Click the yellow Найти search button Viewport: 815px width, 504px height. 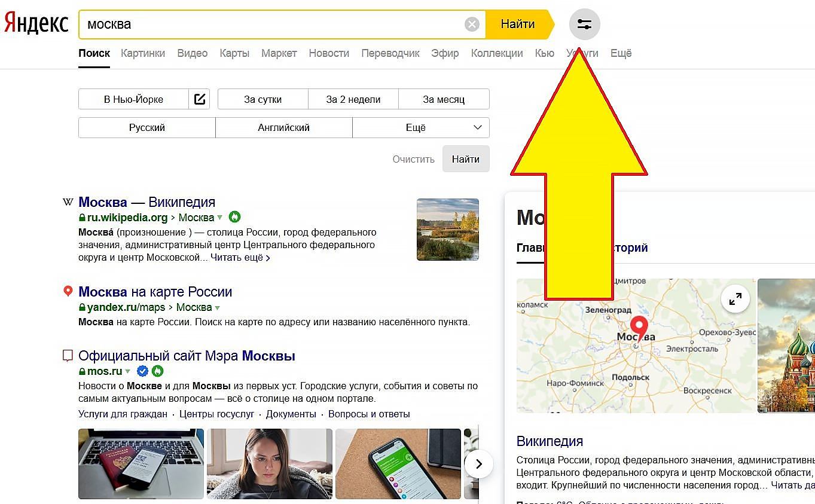(518, 25)
